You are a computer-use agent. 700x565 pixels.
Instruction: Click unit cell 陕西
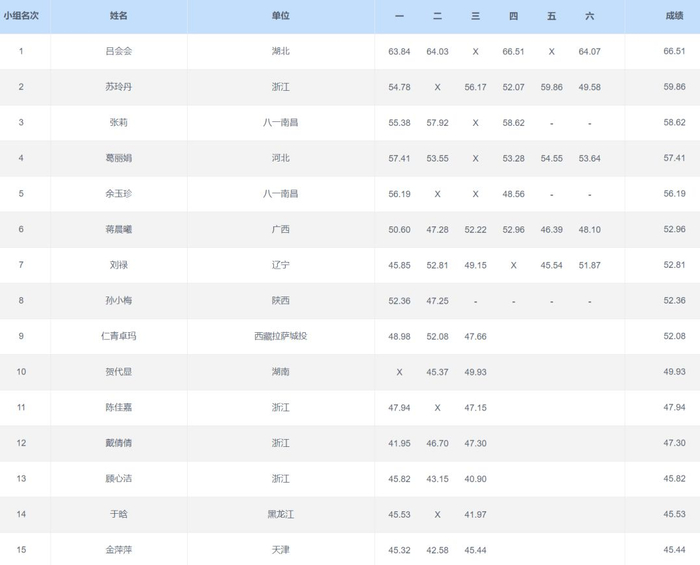tap(280, 300)
